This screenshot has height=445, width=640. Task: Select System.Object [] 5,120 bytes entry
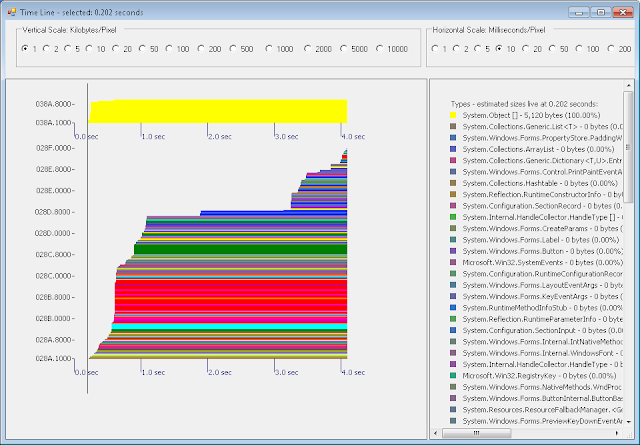[531, 115]
